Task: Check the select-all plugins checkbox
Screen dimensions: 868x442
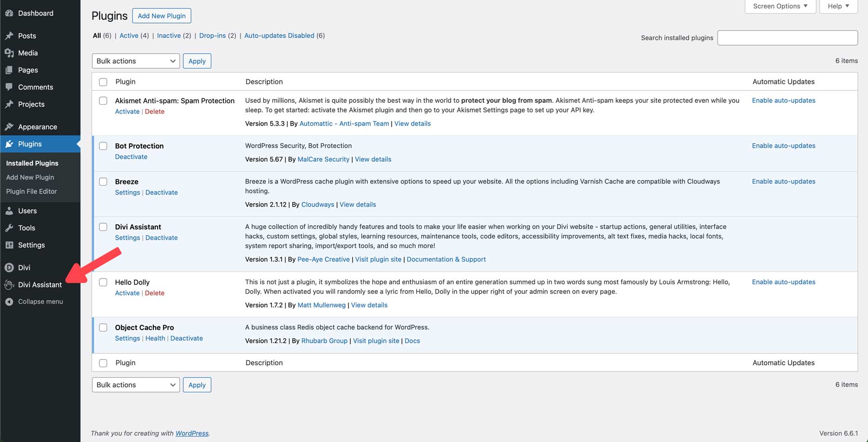Action: [103, 82]
